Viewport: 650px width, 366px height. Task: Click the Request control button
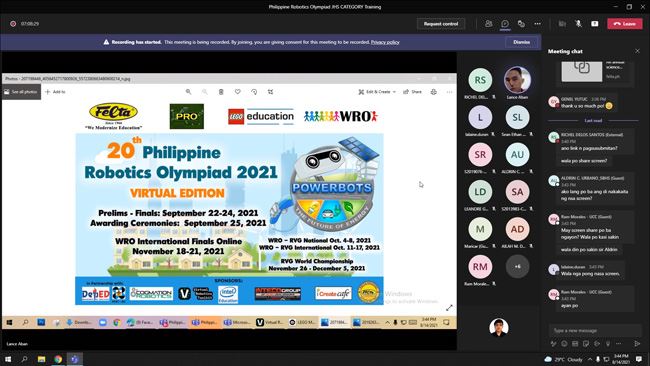coord(441,24)
